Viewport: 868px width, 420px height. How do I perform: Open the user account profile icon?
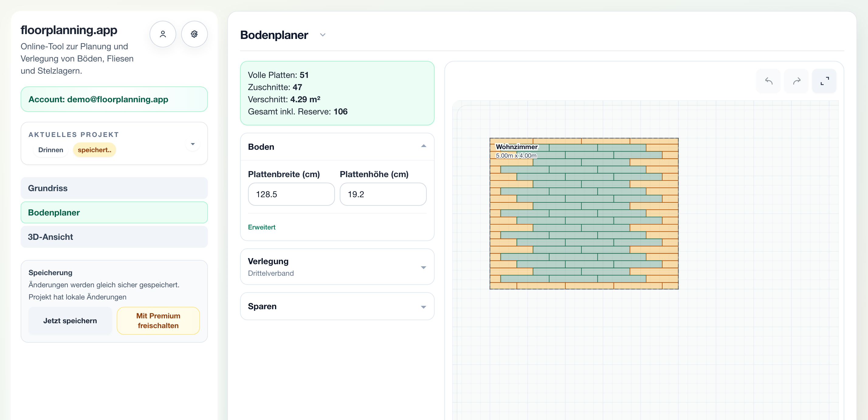(x=163, y=34)
